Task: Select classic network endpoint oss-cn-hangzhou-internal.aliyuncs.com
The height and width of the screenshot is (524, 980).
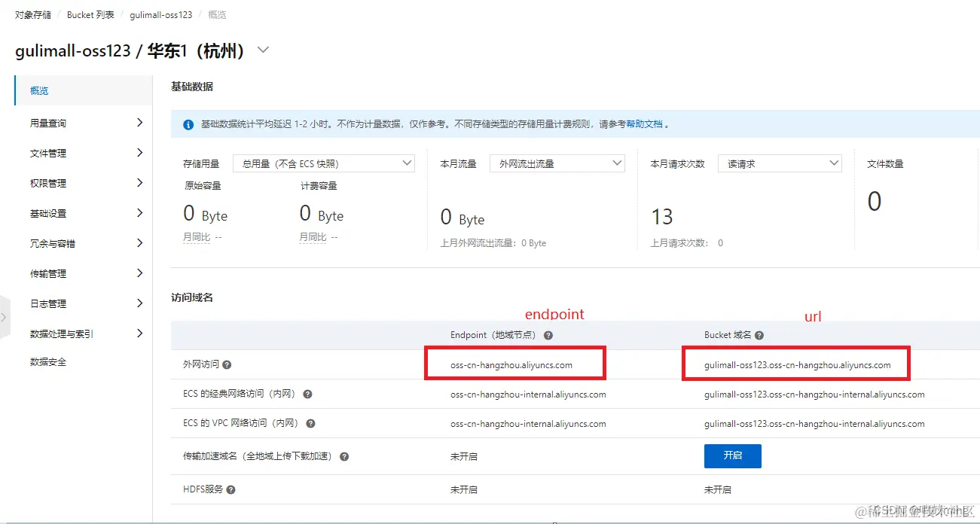Action: (x=528, y=395)
